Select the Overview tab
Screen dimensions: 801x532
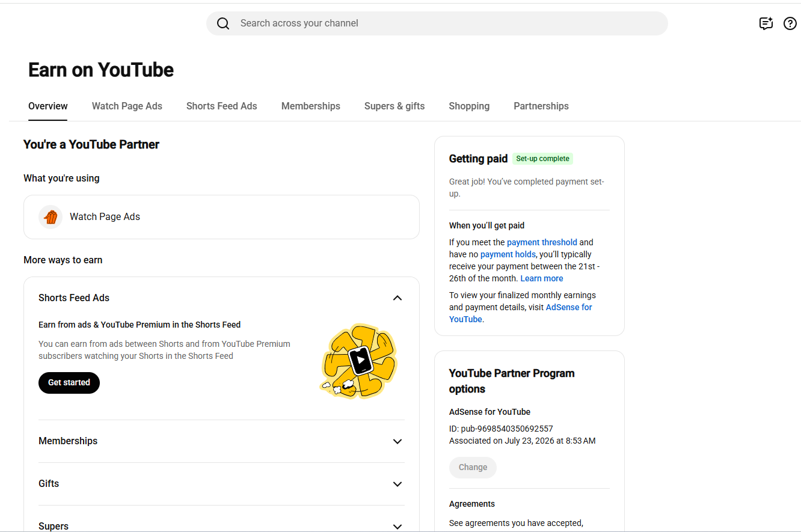(x=48, y=106)
